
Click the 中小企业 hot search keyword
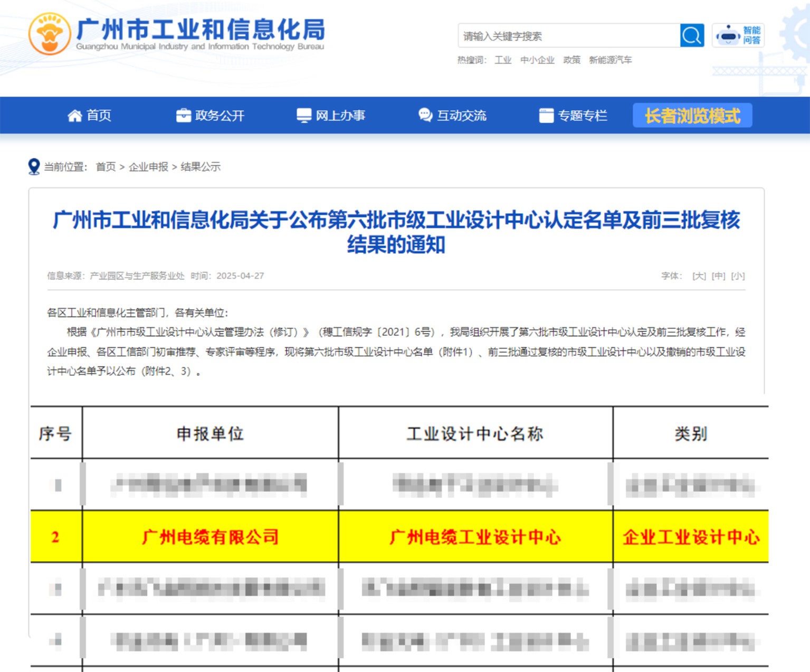point(537,60)
